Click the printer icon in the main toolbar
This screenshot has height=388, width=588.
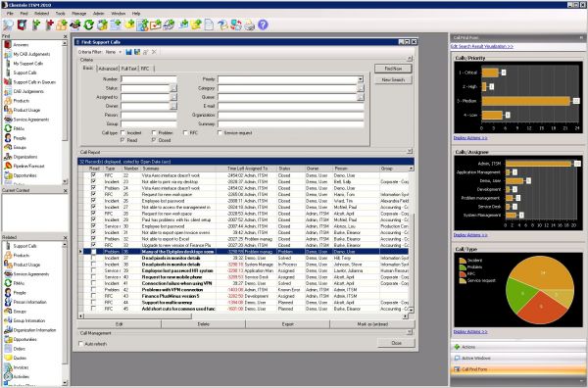point(249,25)
